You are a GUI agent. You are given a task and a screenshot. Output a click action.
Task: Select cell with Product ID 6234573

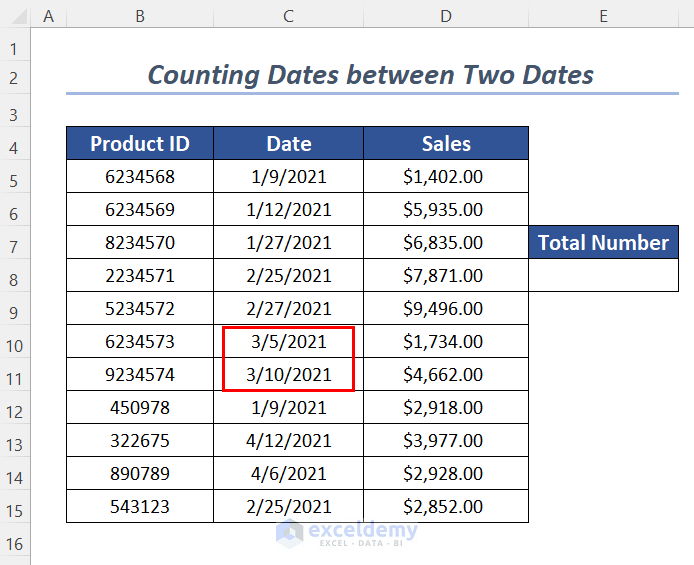140,341
